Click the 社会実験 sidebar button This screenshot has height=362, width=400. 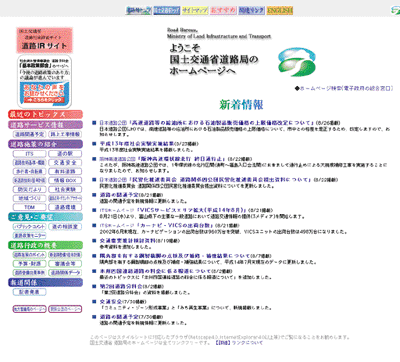(65, 189)
